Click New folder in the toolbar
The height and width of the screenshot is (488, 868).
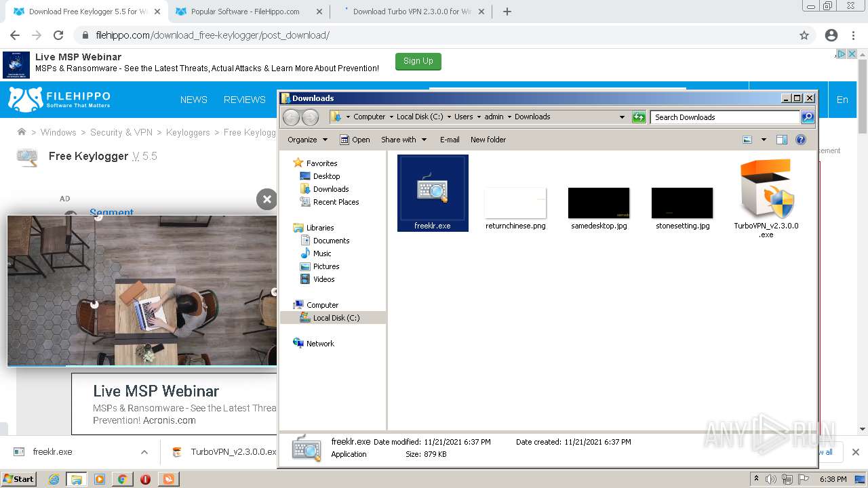click(488, 140)
